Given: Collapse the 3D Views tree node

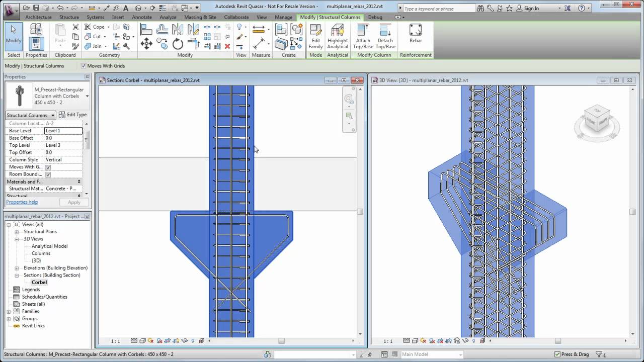Looking at the screenshot, I should tap(17, 239).
